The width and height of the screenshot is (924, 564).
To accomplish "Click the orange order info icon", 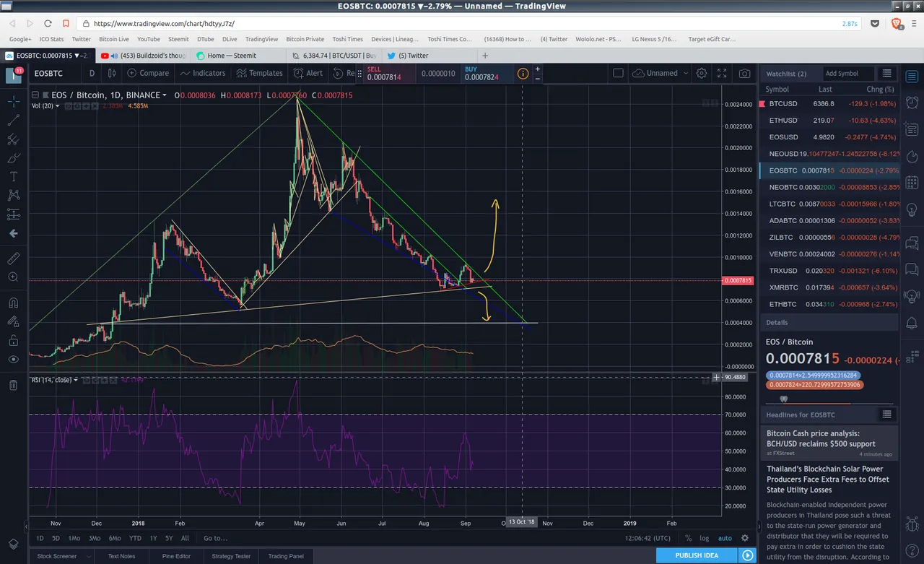I will point(523,73).
